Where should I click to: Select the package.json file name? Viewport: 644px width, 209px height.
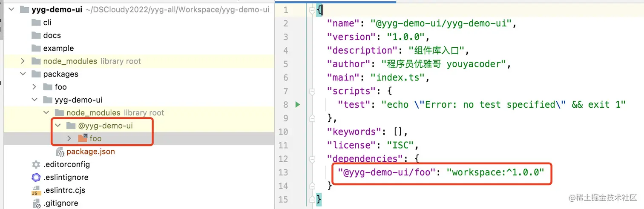[91, 152]
